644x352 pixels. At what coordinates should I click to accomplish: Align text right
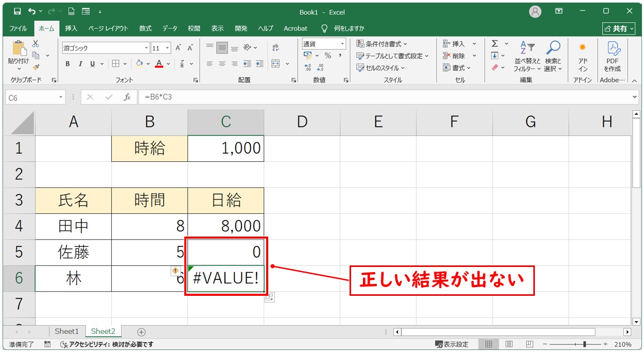click(234, 64)
